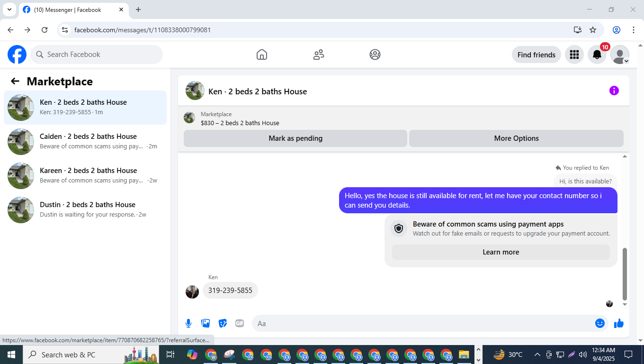The height and width of the screenshot is (364, 644).
Task: Open the Windows Start menu
Action: 11,355
